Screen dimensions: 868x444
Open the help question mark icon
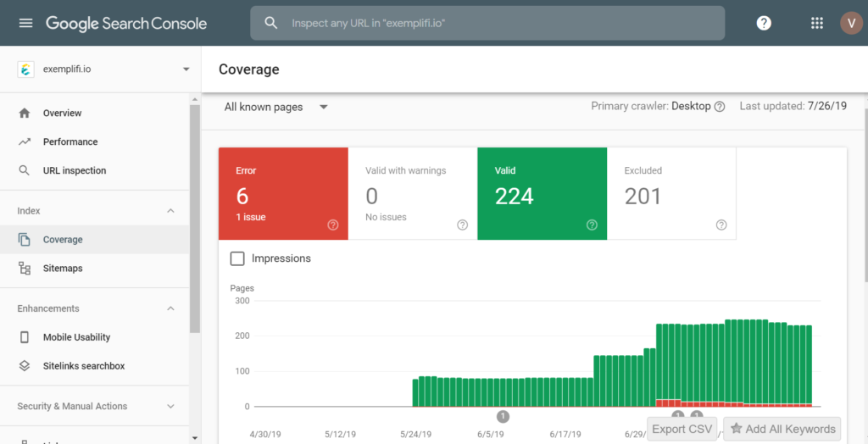[764, 23]
